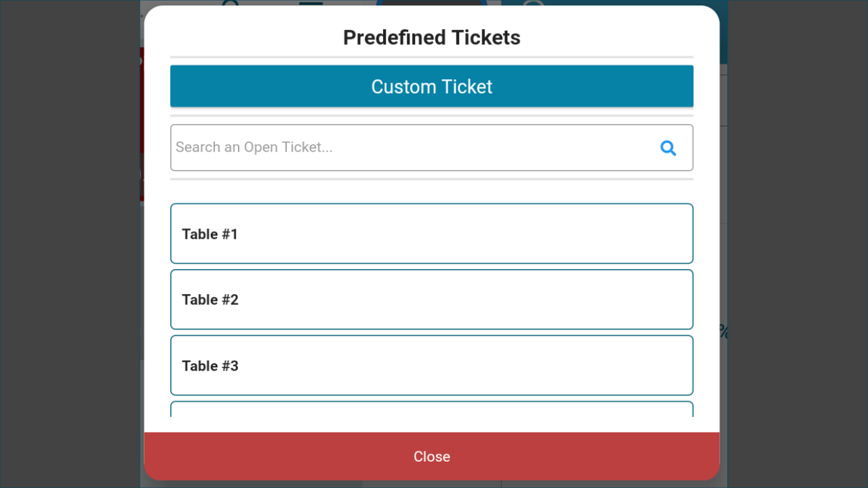Click the Predefined Tickets heading
The height and width of the screenshot is (488, 868).
tap(431, 37)
